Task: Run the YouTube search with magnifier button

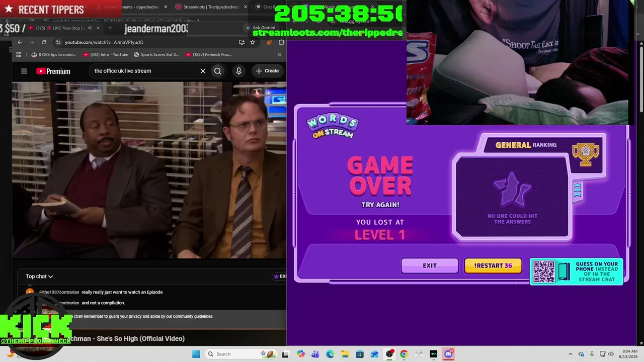Action: (217, 71)
